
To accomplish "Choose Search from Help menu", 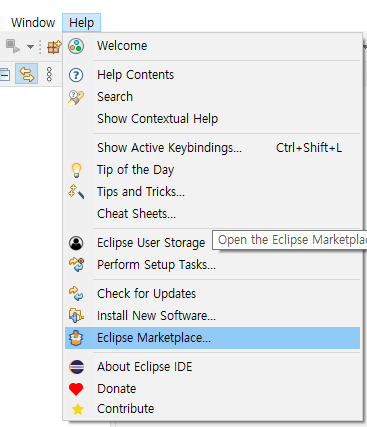I will coord(212,97).
